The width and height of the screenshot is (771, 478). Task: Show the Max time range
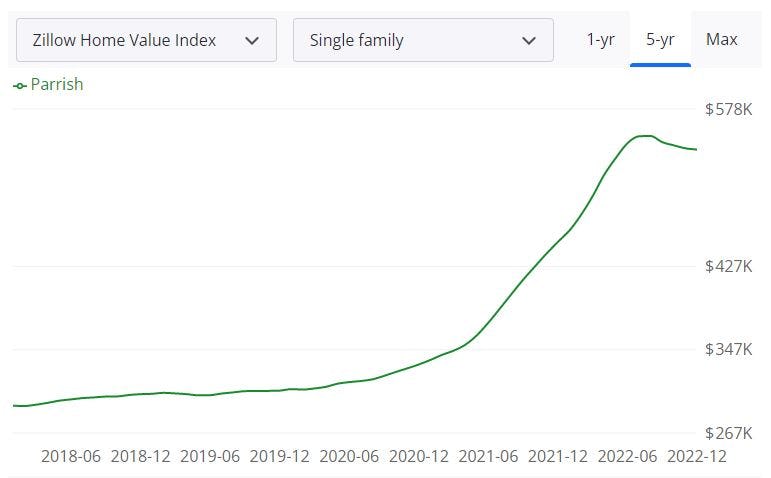tap(721, 40)
